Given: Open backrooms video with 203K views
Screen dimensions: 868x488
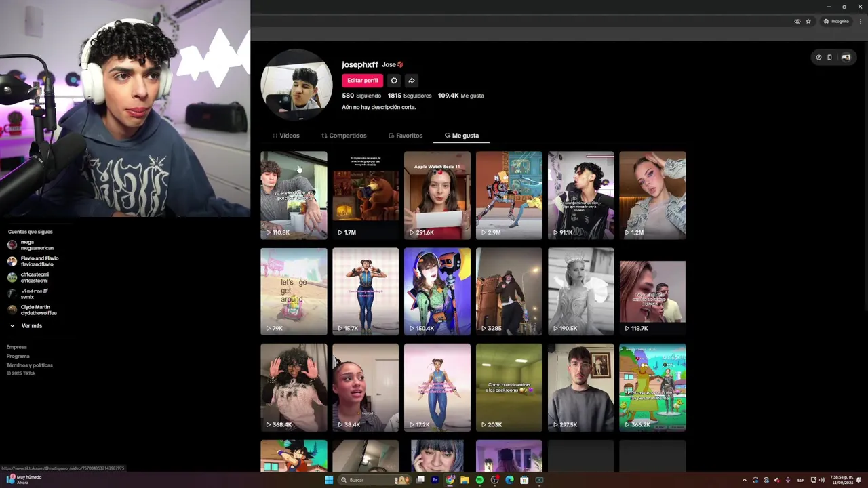Looking at the screenshot, I should tap(509, 388).
